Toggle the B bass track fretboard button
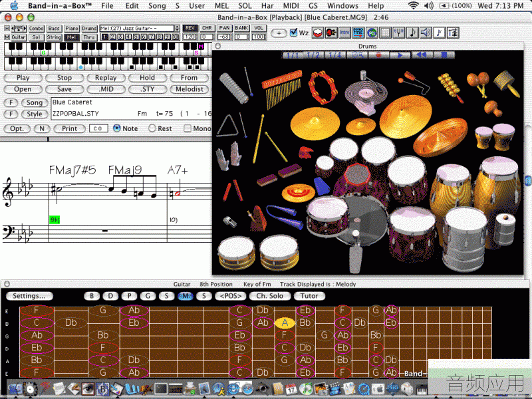The width and height of the screenshot is (532, 399). [92, 296]
